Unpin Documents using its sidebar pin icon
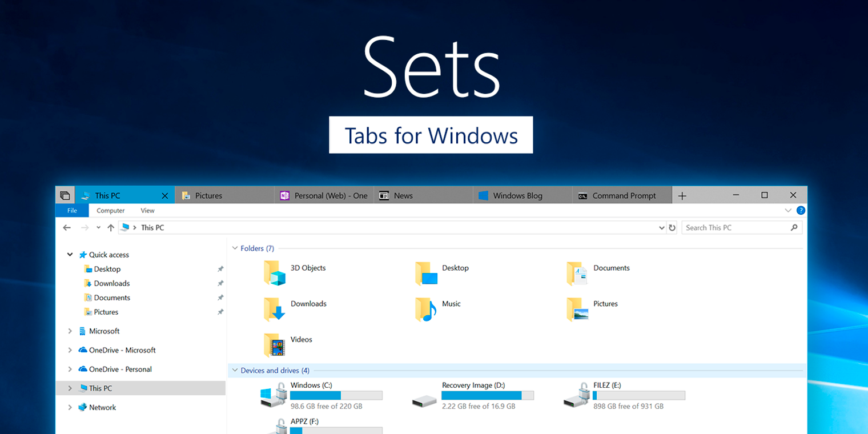 220,298
